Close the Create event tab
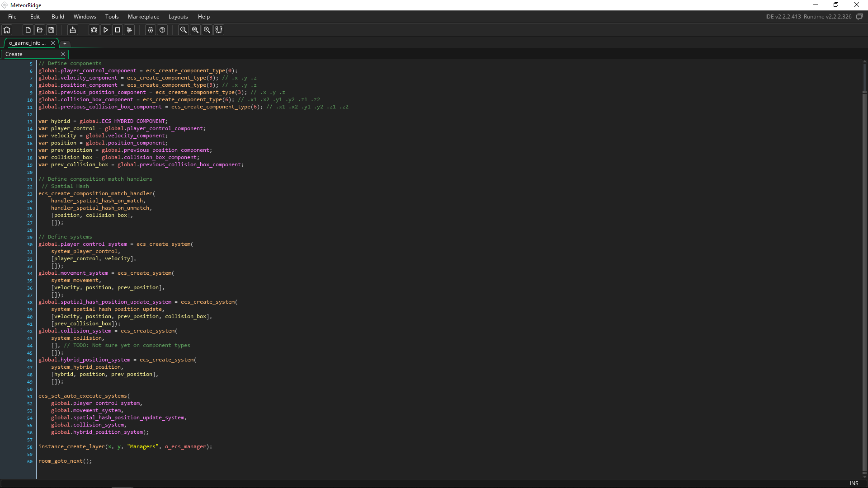Viewport: 868px width, 488px height. click(x=63, y=54)
